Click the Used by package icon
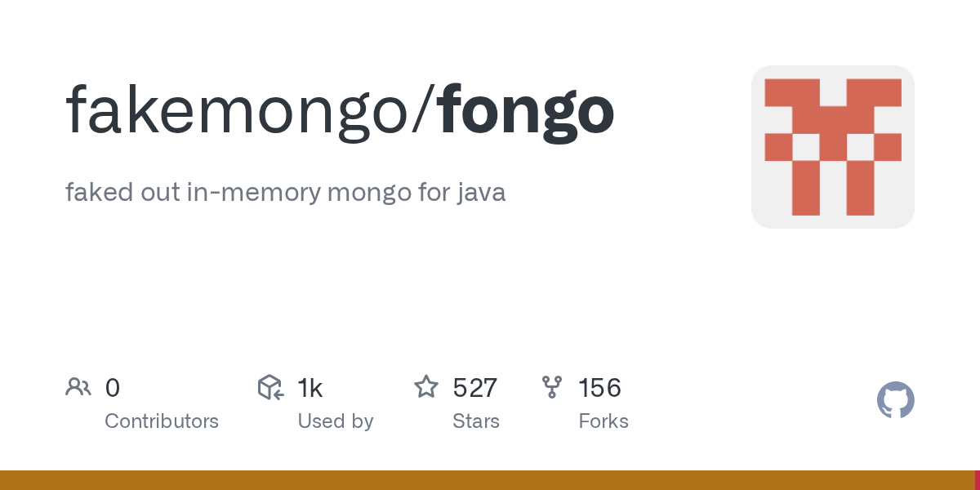 click(270, 387)
